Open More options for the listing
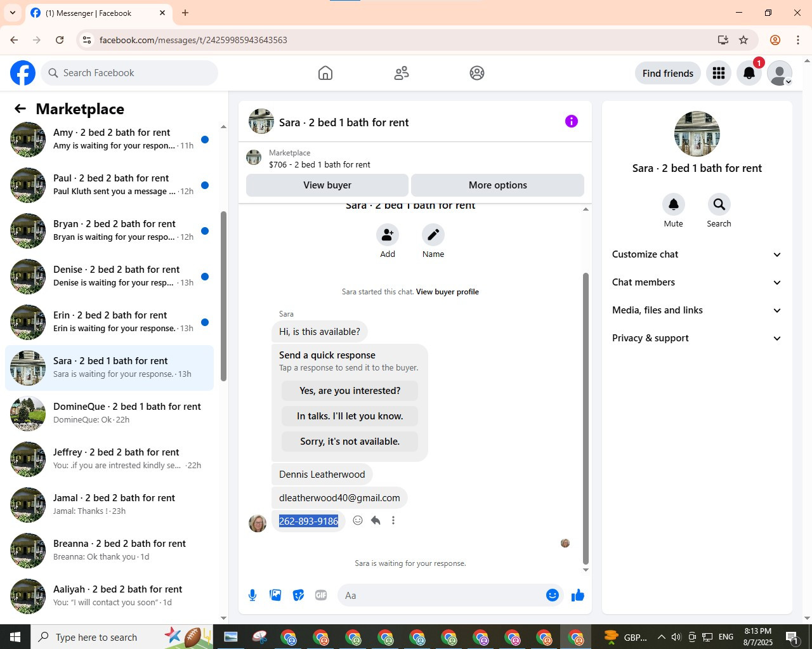 [x=498, y=185]
